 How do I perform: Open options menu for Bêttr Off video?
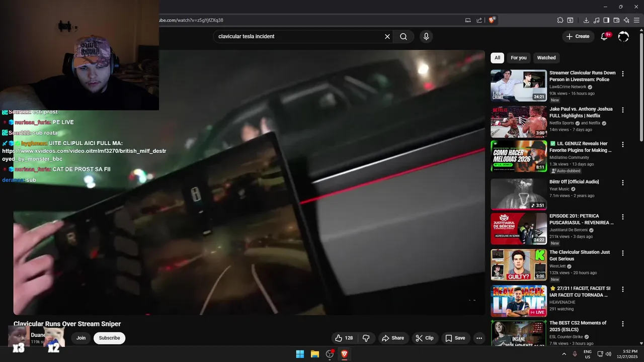[623, 183]
